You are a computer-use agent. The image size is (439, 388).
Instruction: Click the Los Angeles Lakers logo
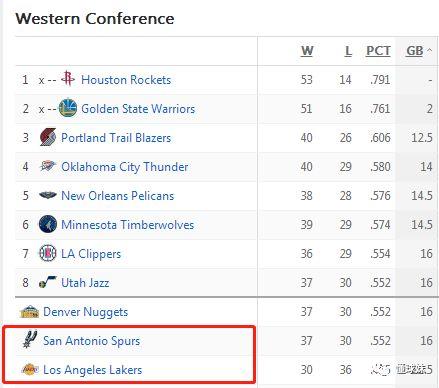[30, 369]
